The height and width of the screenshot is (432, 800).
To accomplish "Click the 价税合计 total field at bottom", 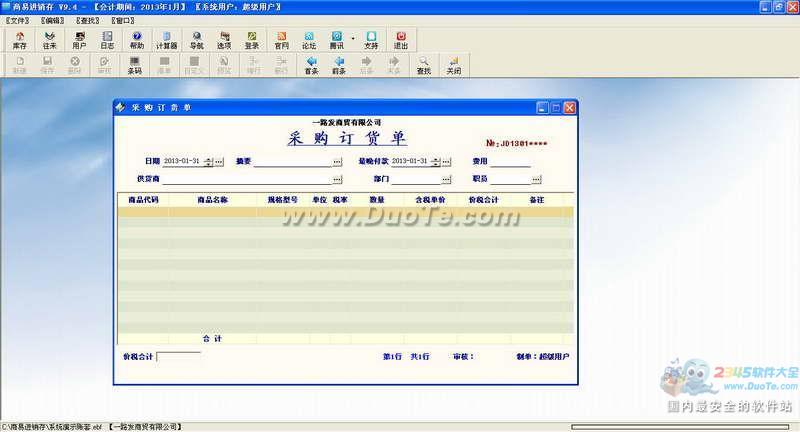I will [179, 357].
